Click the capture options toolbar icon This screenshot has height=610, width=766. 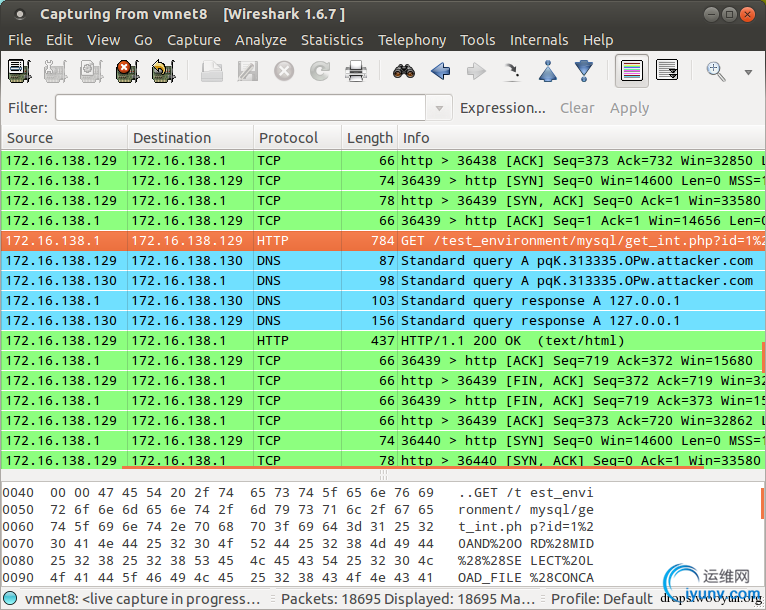pos(55,71)
